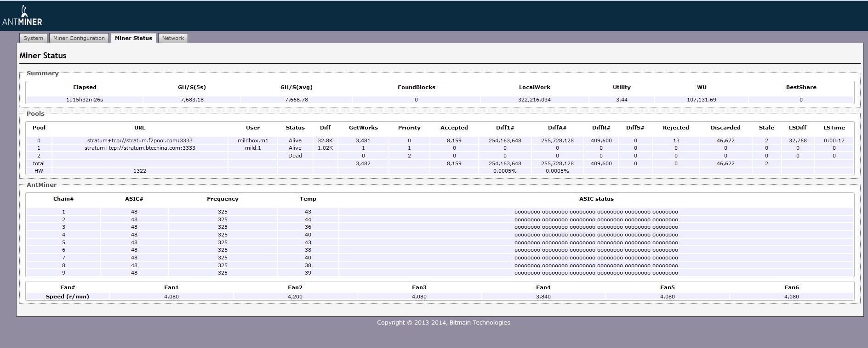Click the btcchina stratum URL

tap(140, 148)
